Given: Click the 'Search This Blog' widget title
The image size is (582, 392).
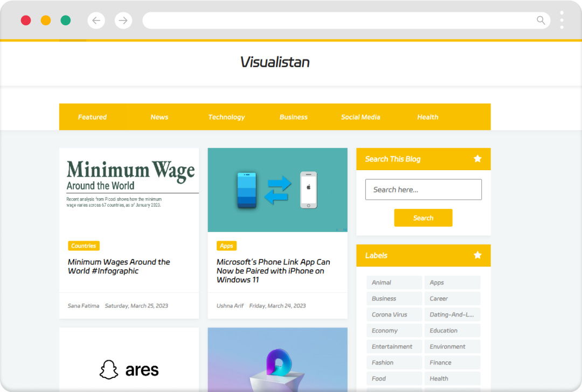Looking at the screenshot, I should pyautogui.click(x=393, y=159).
